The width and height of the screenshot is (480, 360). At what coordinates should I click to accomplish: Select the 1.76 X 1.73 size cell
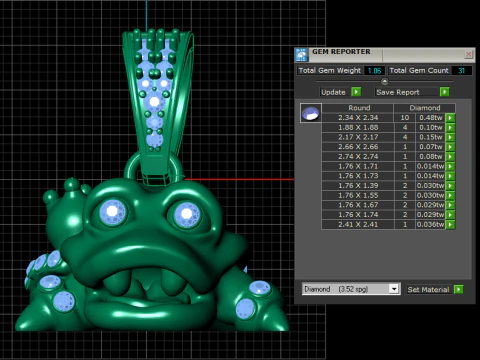click(358, 176)
